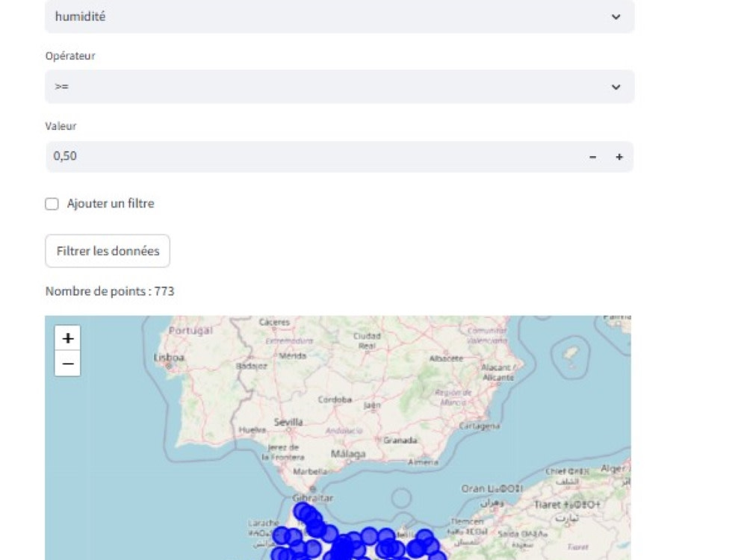The width and height of the screenshot is (747, 560).
Task: Click the Badajoz label on the map
Action: (x=252, y=366)
